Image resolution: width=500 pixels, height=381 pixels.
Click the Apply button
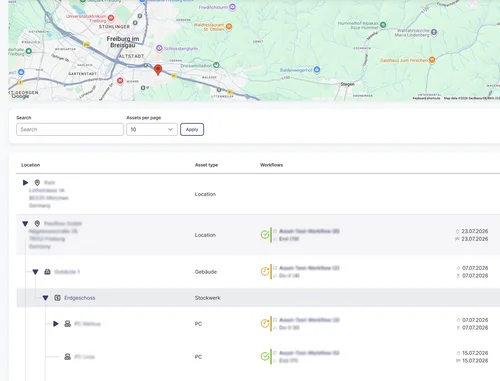pyautogui.click(x=192, y=129)
